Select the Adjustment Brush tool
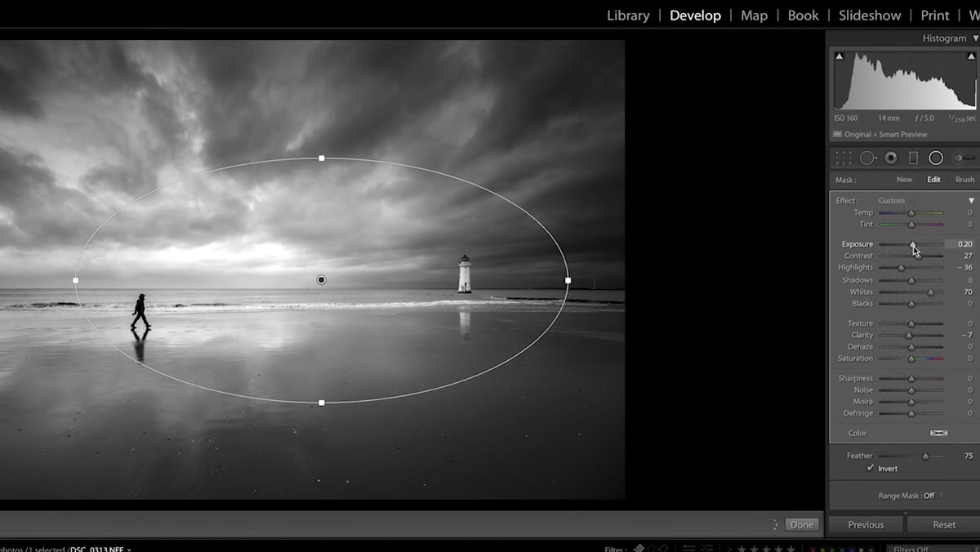The width and height of the screenshot is (980, 552). coord(964,158)
